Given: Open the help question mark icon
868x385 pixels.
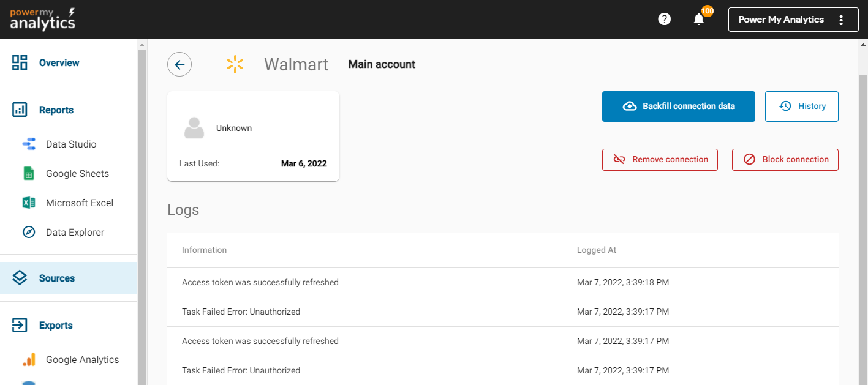Looking at the screenshot, I should 664,20.
